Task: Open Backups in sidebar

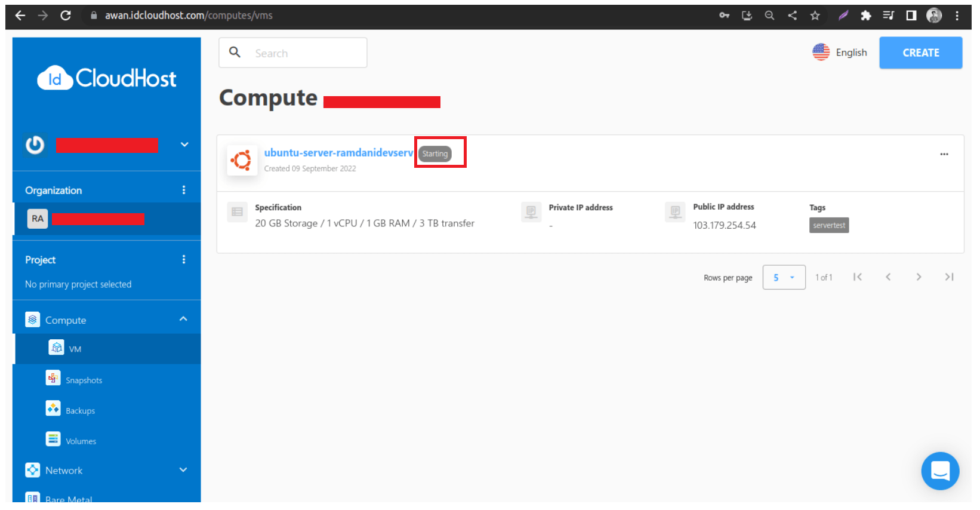Action: coord(80,411)
